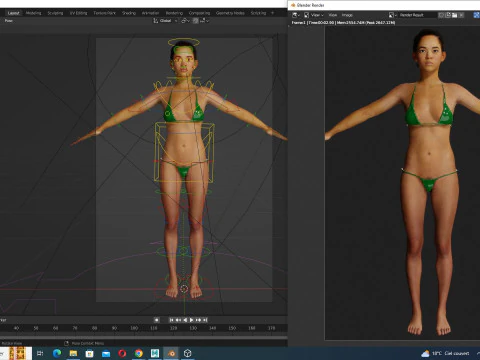Open Microsoft Store from taskbar

[x=90, y=353]
